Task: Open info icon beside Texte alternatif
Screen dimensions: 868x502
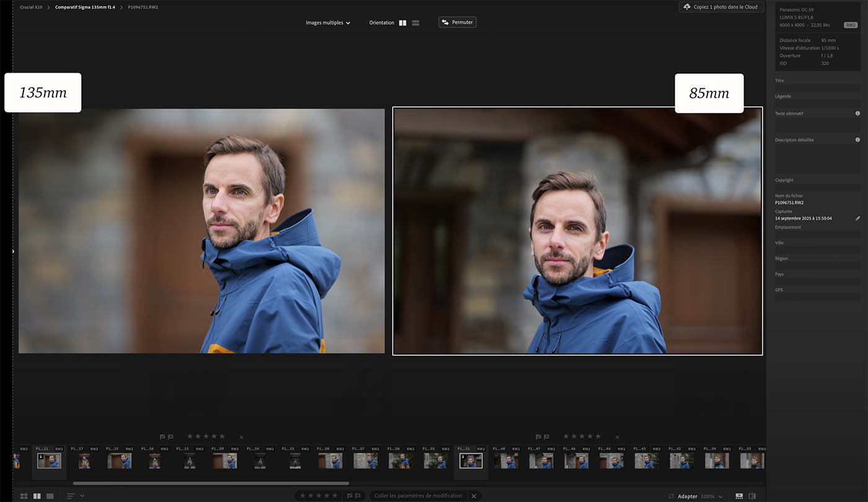Action: [857, 114]
